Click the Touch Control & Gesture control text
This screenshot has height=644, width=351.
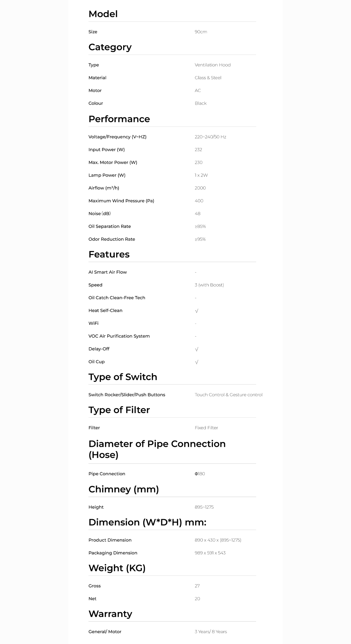coord(228,395)
